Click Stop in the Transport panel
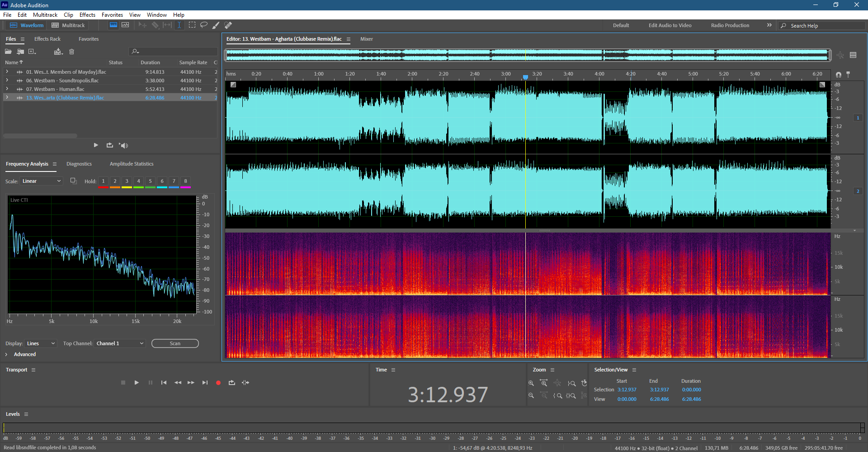868x452 pixels. pyautogui.click(x=123, y=383)
